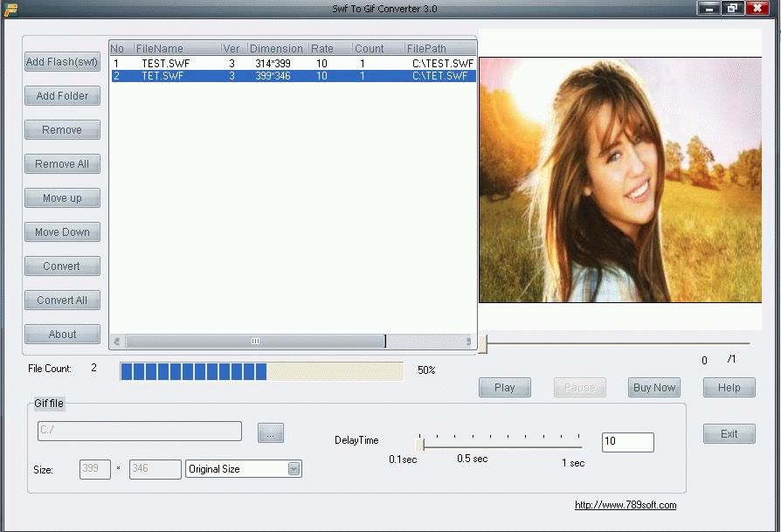Click the file list horizontal scrollbar thumb
781x532 pixels.
255,342
